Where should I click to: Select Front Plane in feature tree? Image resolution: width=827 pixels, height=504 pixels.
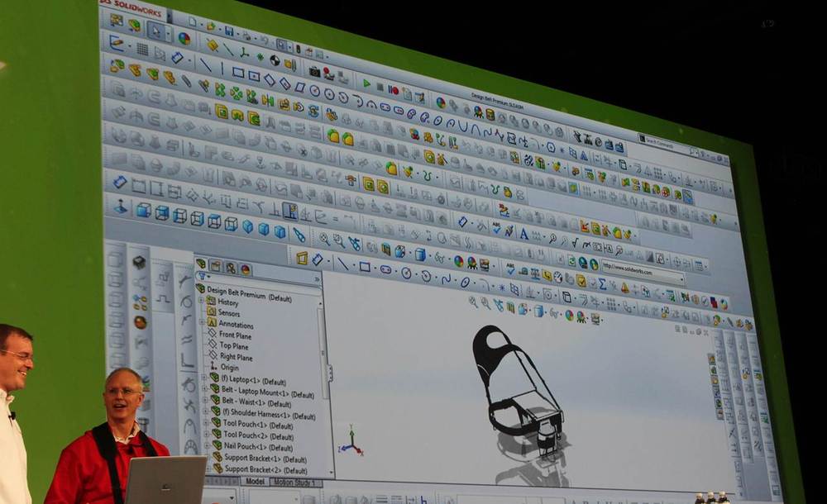(235, 335)
